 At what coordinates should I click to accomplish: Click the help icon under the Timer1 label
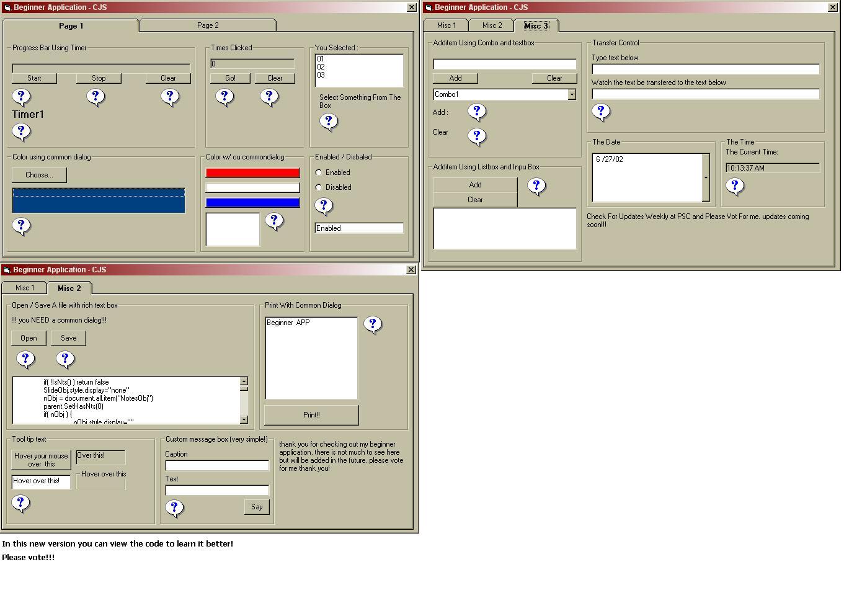coord(21,132)
